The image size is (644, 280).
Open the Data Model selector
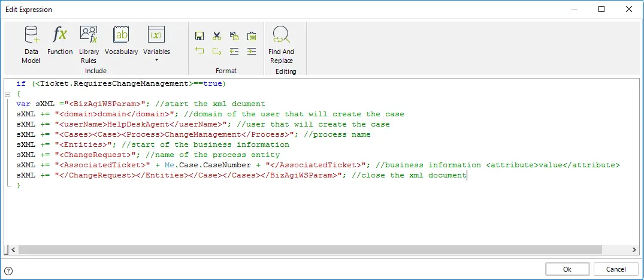point(31,44)
